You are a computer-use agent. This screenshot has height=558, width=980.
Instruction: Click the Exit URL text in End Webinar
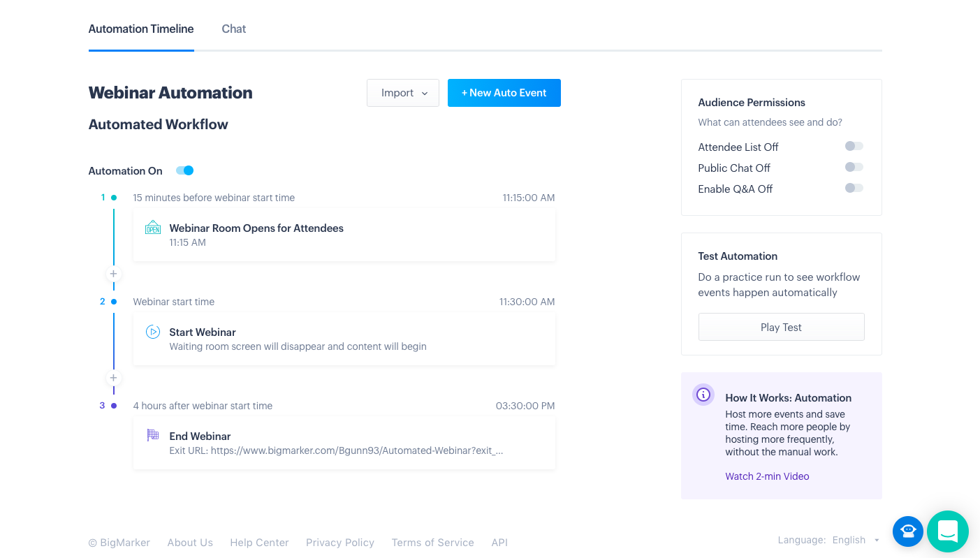pyautogui.click(x=336, y=450)
